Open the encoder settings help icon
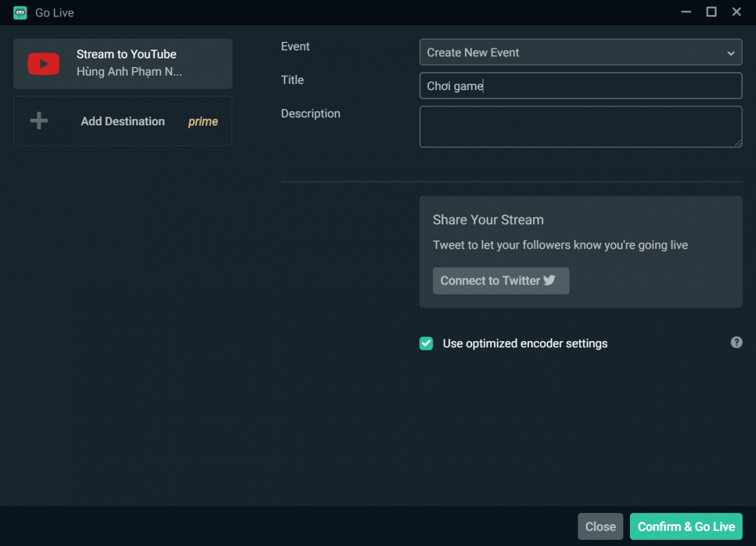Viewport: 756px width, 546px height. [x=736, y=342]
